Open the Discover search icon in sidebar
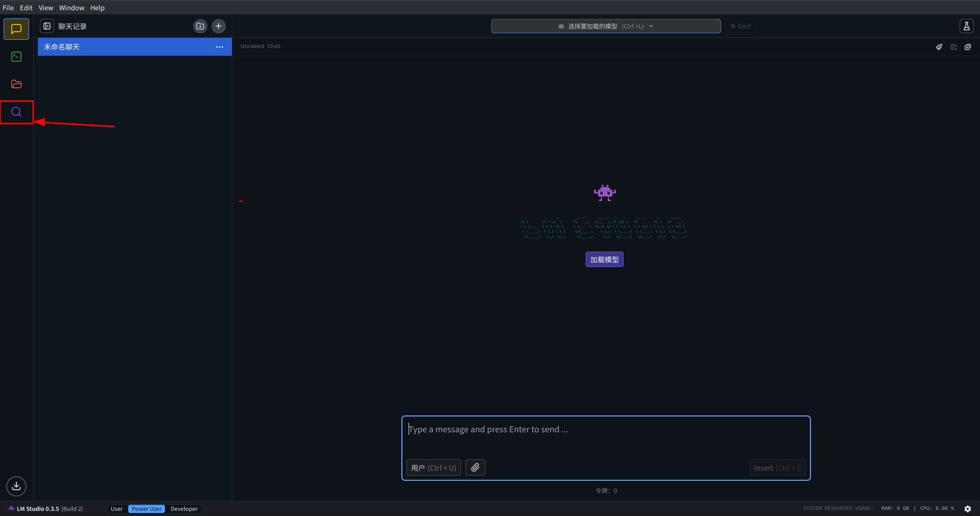Viewport: 980px width, 516px height. click(16, 112)
